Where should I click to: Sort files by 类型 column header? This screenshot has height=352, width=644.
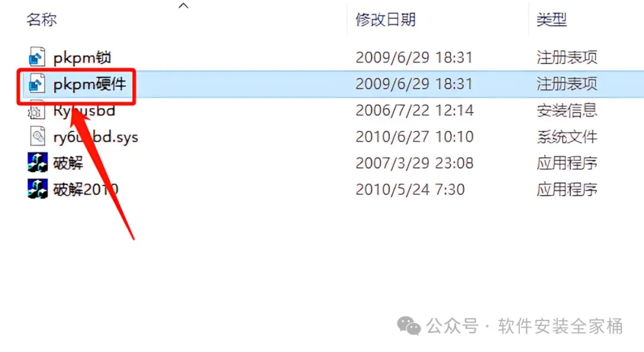click(x=552, y=19)
